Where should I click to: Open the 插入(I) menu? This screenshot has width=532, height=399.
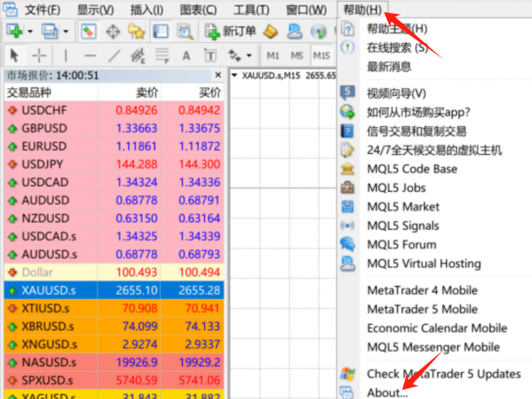(146, 10)
